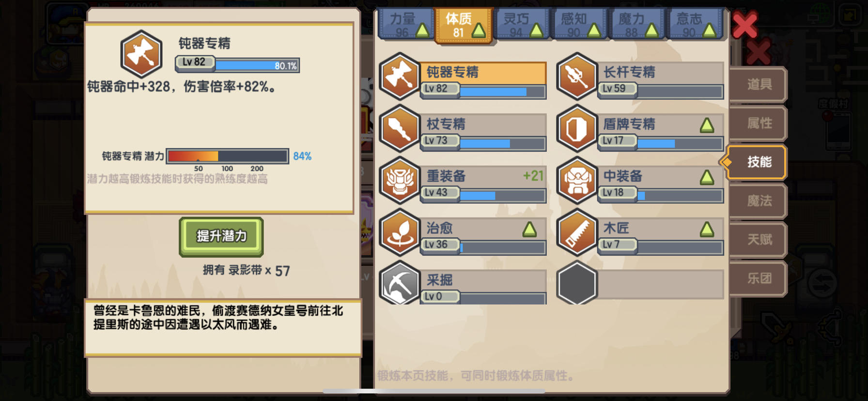Select the 钝器专精 hammer skill icon
868x401 pixels.
tap(399, 77)
